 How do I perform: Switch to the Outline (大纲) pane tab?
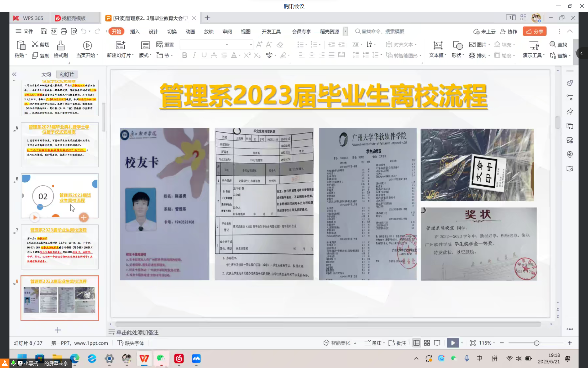coord(46,74)
